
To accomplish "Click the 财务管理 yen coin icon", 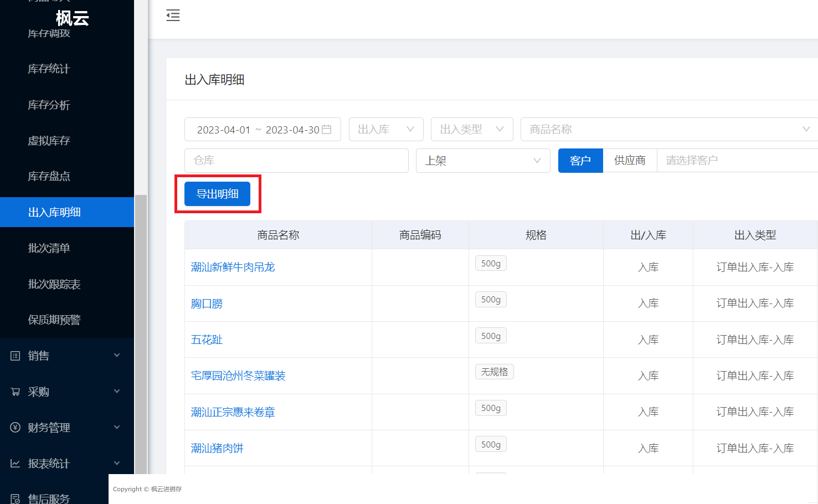I will [16, 428].
